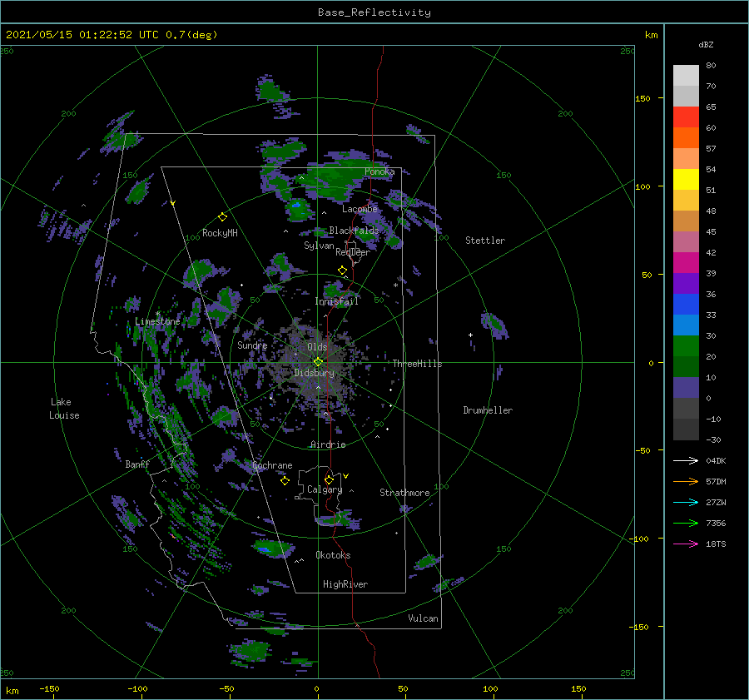Click the Lake Louise label

pos(64,409)
